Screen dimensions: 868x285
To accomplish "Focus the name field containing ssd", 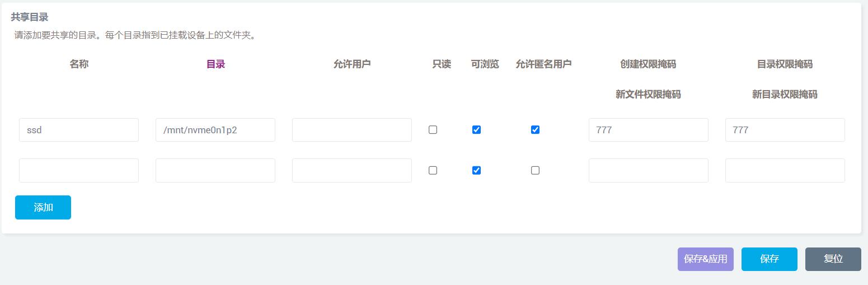I will pos(79,130).
